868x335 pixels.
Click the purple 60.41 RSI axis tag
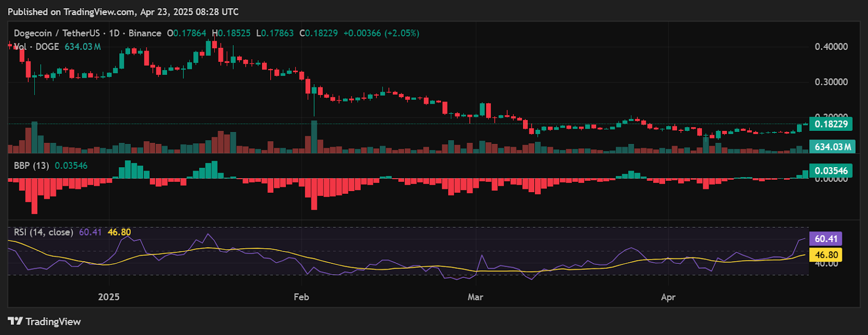[826, 239]
